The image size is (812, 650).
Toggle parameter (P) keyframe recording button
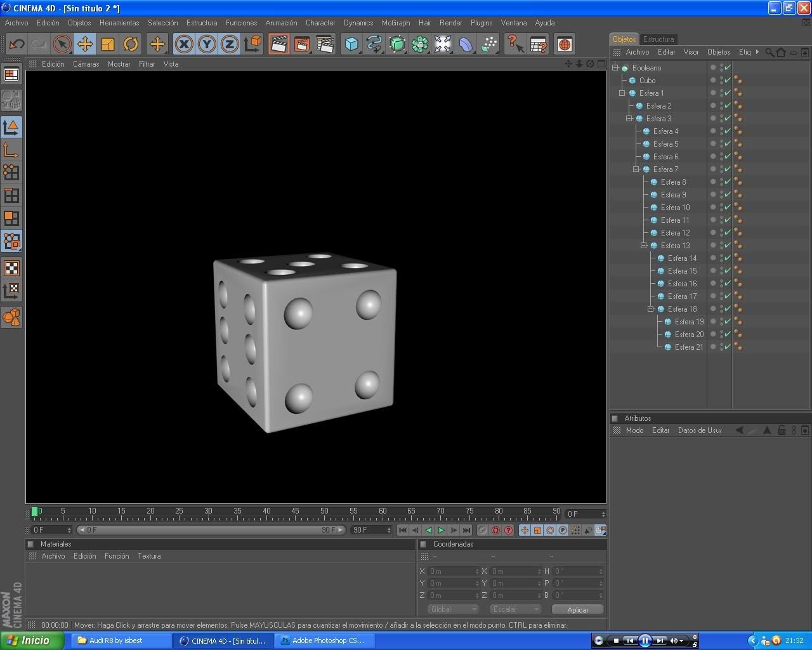pyautogui.click(x=563, y=530)
